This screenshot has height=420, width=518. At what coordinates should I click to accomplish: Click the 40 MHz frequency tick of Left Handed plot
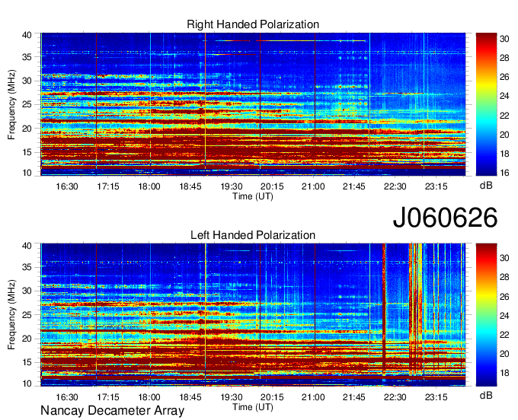27,246
